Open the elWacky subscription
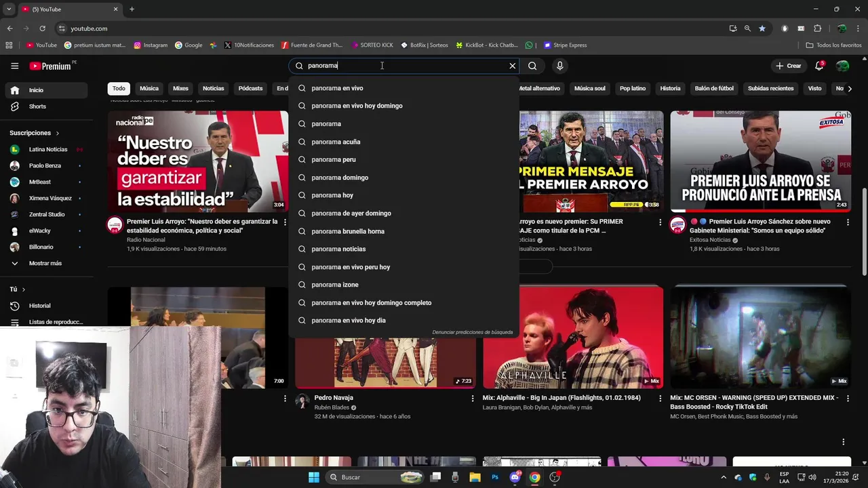Screen dimensions: 868x488 tap(46, 230)
